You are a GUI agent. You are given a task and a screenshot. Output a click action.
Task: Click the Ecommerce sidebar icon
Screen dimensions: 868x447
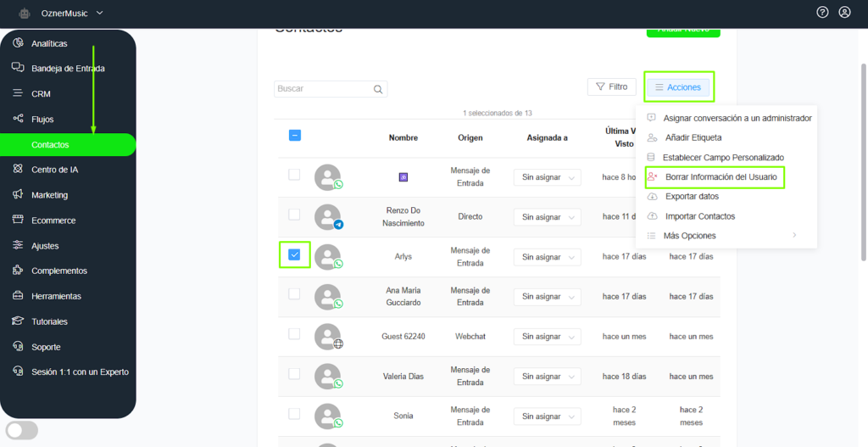click(x=18, y=221)
